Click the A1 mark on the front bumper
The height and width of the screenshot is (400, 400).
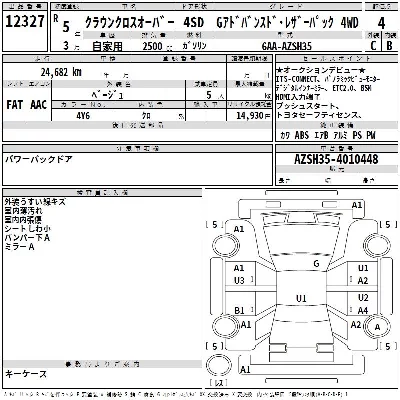click(x=357, y=205)
